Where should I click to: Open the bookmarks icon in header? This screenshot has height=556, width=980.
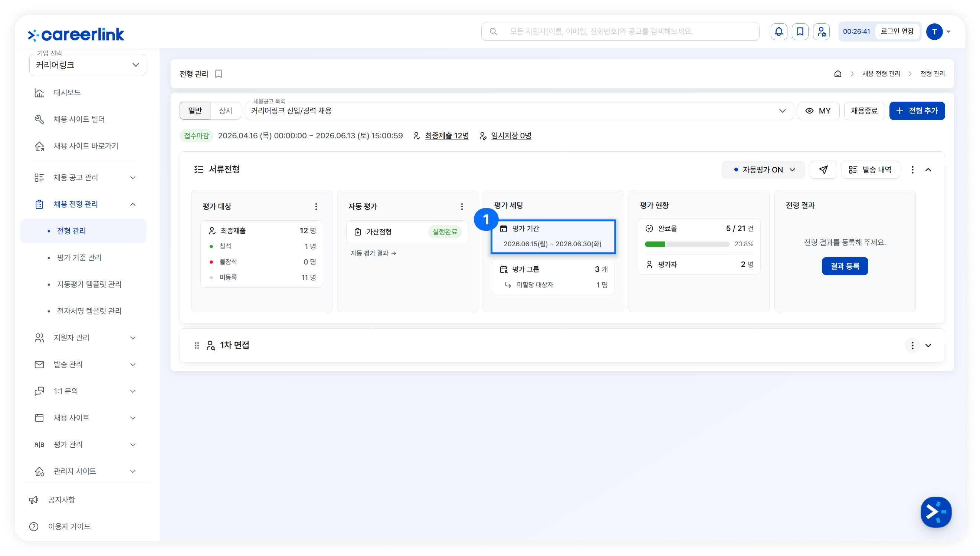[800, 32]
